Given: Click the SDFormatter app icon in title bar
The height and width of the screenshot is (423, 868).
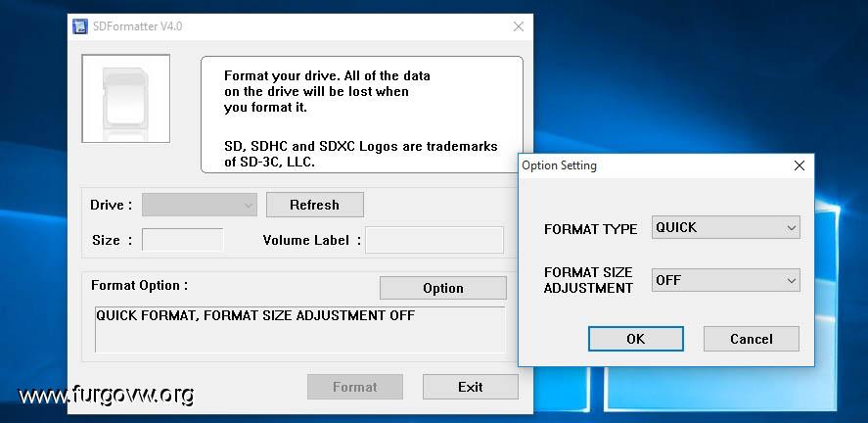Looking at the screenshot, I should [x=80, y=26].
